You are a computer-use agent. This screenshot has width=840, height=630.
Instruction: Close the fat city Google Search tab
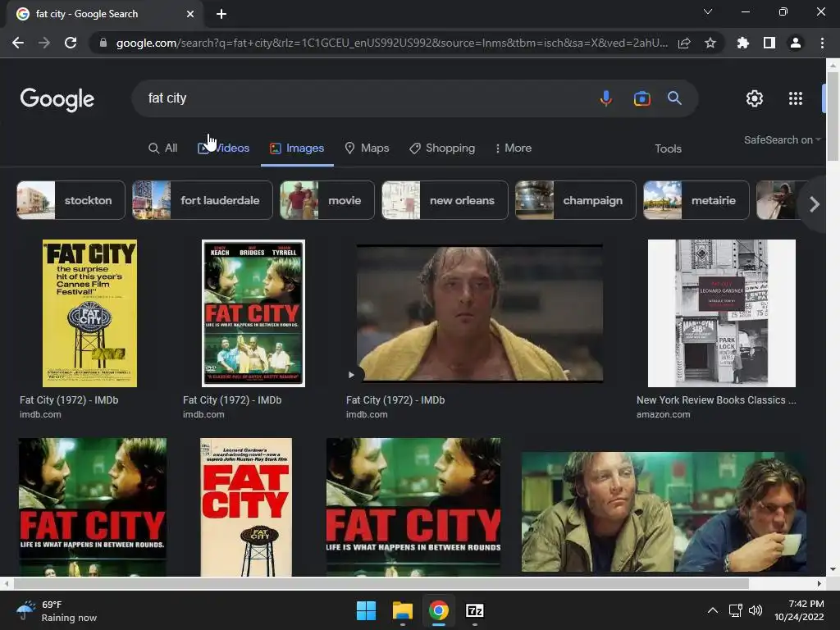coord(190,14)
